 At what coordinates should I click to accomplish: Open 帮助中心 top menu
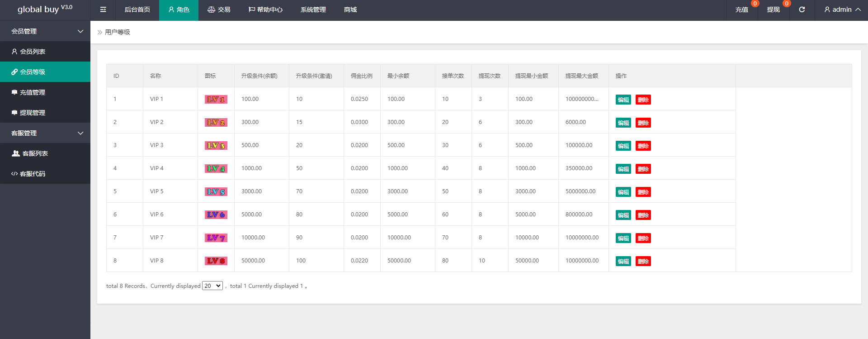coord(265,10)
